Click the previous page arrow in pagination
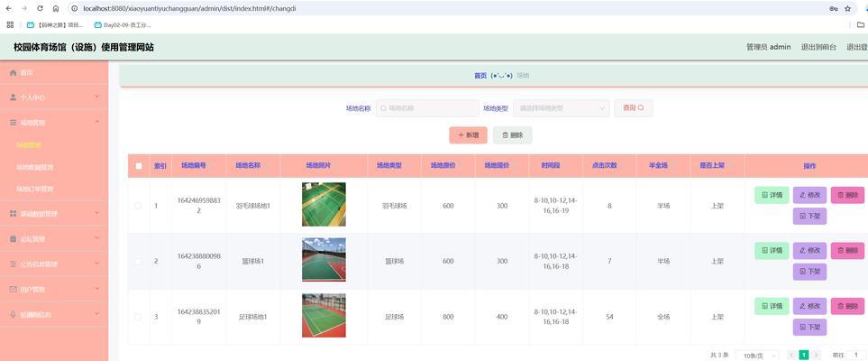This screenshot has width=868, height=361. pyautogui.click(x=791, y=355)
